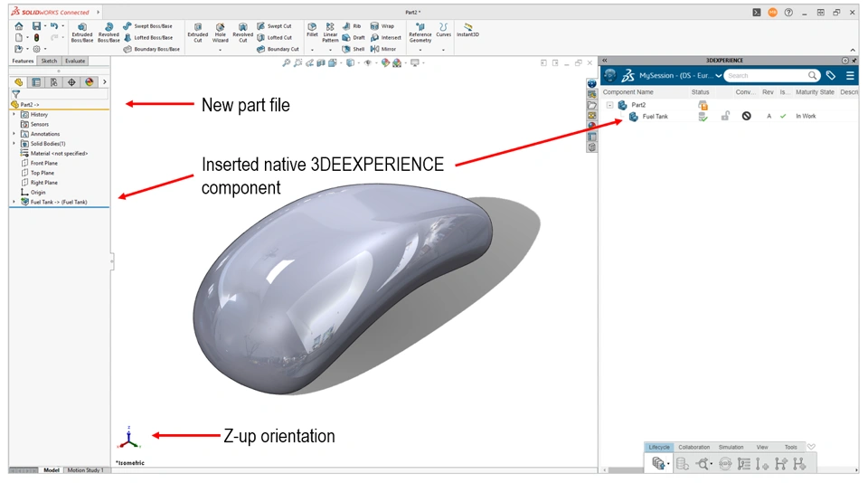
Task: Open the 3DEXPERIENCE hamburger menu
Action: click(850, 75)
